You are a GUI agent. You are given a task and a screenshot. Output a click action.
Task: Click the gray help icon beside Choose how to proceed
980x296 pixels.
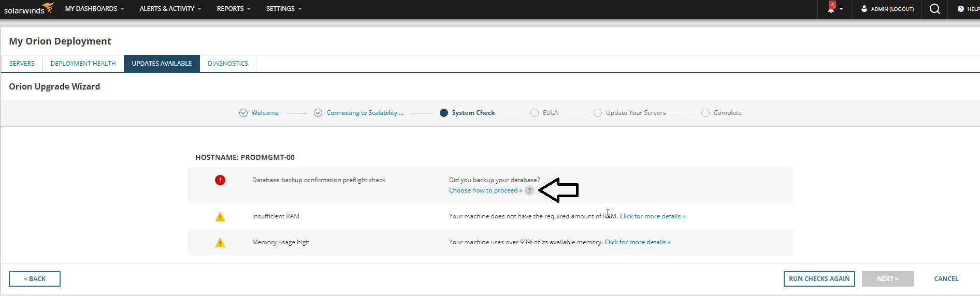click(529, 190)
